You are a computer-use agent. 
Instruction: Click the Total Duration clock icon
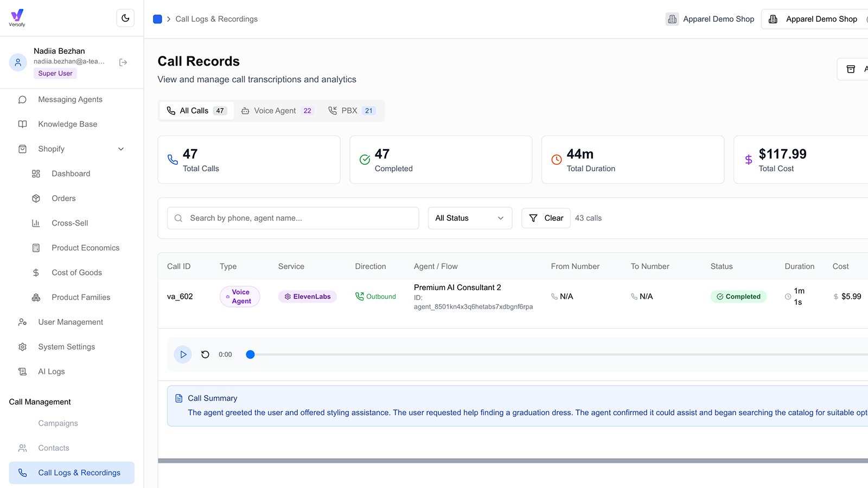pyautogui.click(x=557, y=159)
